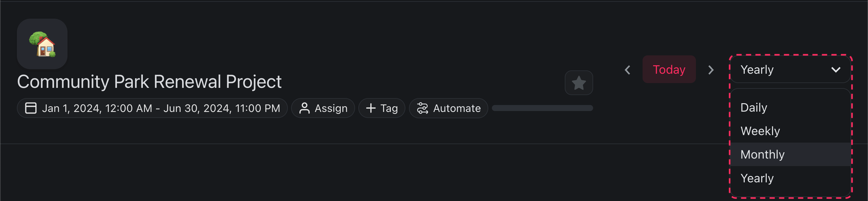Image resolution: width=868 pixels, height=201 pixels.
Task: Click the down arrow of view selector
Action: pyautogui.click(x=836, y=70)
